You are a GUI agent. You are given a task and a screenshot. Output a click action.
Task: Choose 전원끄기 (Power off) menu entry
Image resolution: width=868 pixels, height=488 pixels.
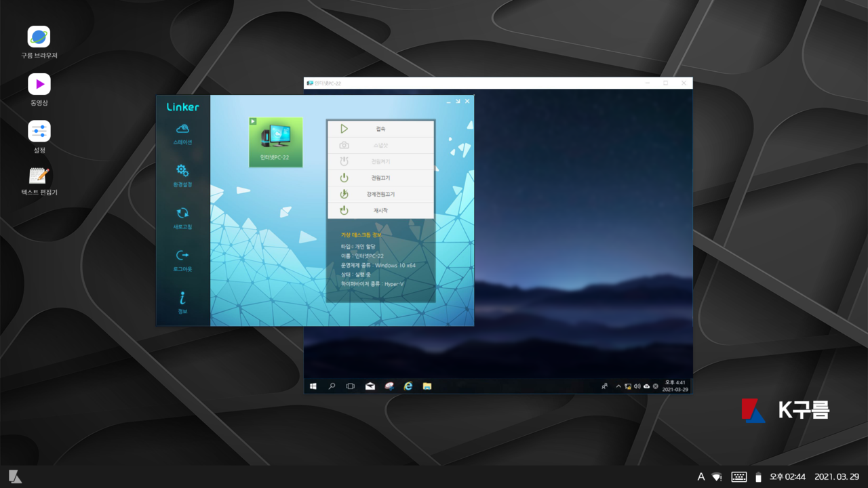tap(380, 178)
